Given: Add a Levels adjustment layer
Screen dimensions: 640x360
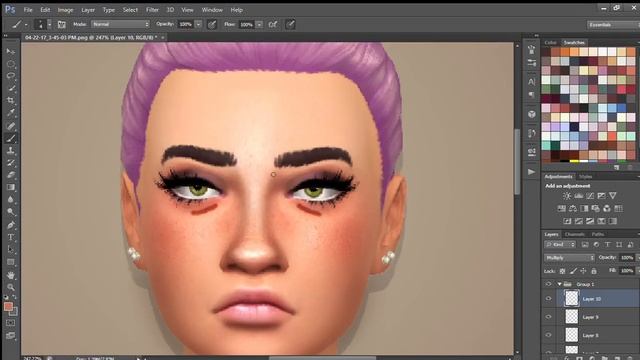Looking at the screenshot, I should 578,196.
